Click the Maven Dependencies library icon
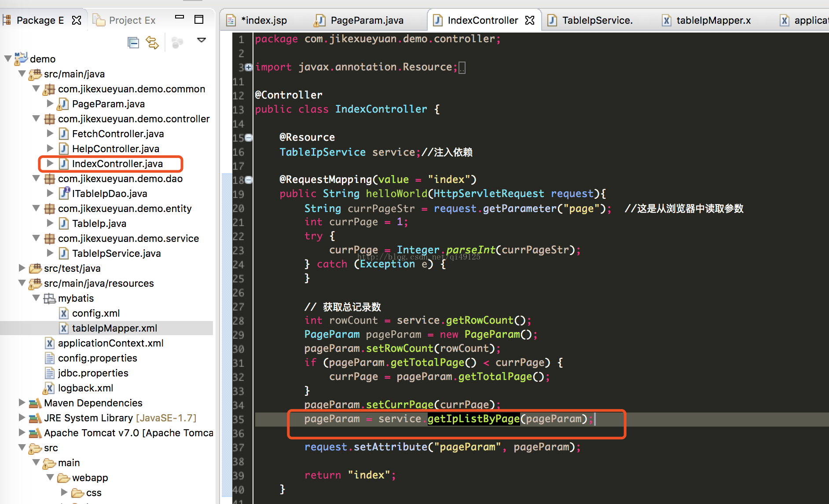The image size is (829, 504). [x=35, y=403]
